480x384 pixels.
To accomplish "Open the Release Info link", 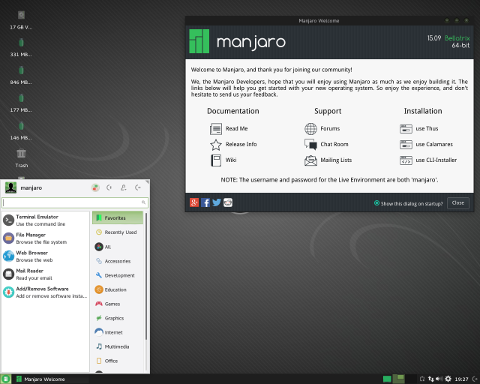I will point(234,144).
